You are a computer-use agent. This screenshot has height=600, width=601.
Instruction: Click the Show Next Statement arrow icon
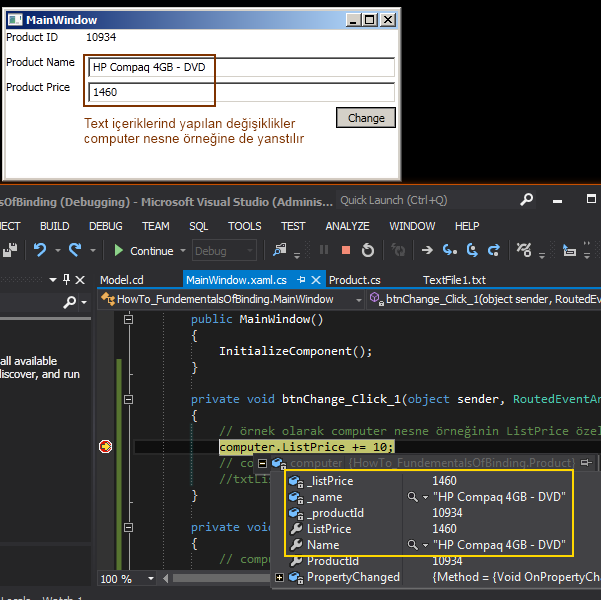427,250
